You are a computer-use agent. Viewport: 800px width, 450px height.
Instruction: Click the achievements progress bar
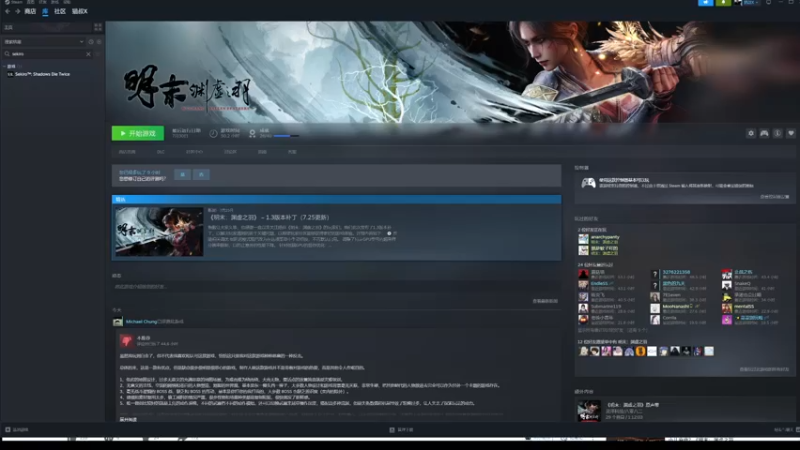(286, 136)
